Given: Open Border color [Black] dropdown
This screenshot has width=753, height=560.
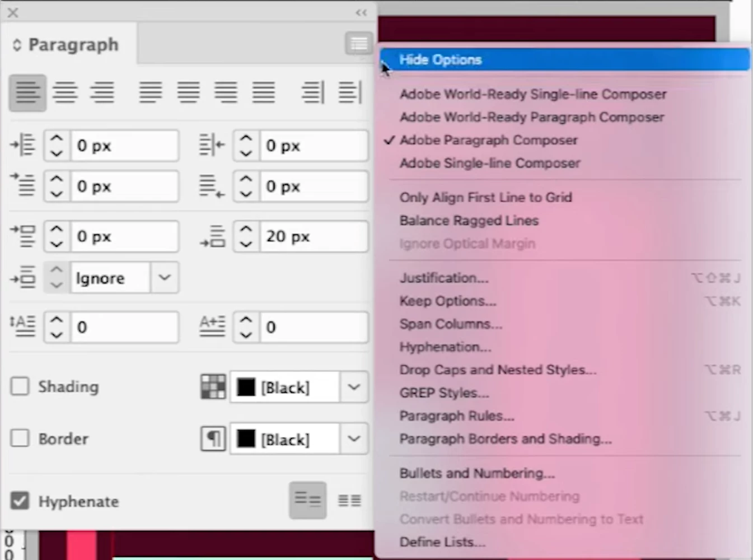Looking at the screenshot, I should click(x=354, y=438).
